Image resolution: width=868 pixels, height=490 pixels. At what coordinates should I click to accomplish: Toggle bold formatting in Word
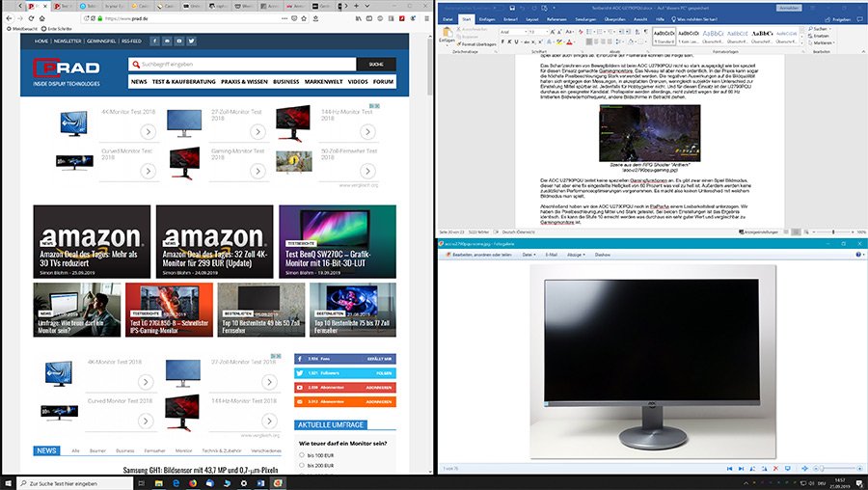503,41
